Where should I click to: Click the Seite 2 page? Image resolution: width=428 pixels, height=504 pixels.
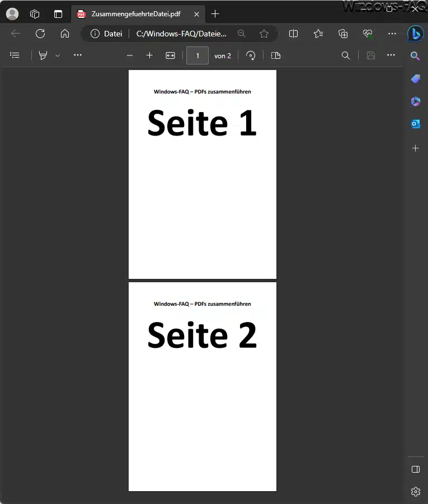[x=203, y=386]
